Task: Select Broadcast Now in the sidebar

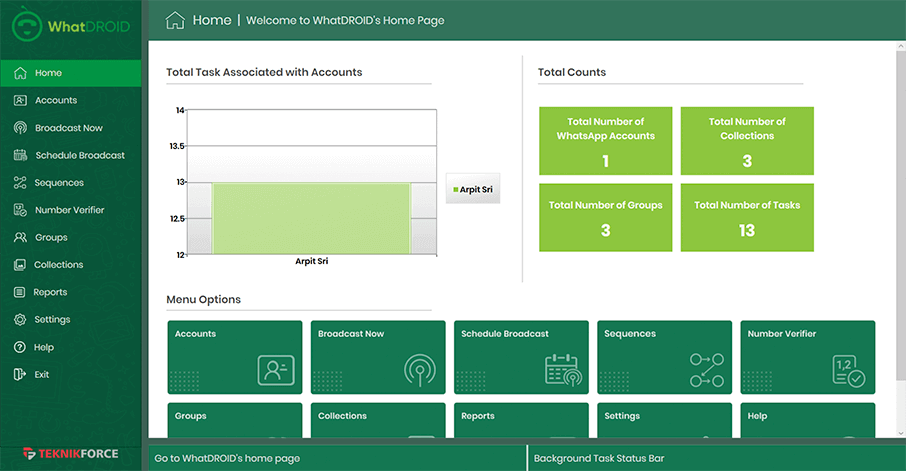Action: (70, 128)
